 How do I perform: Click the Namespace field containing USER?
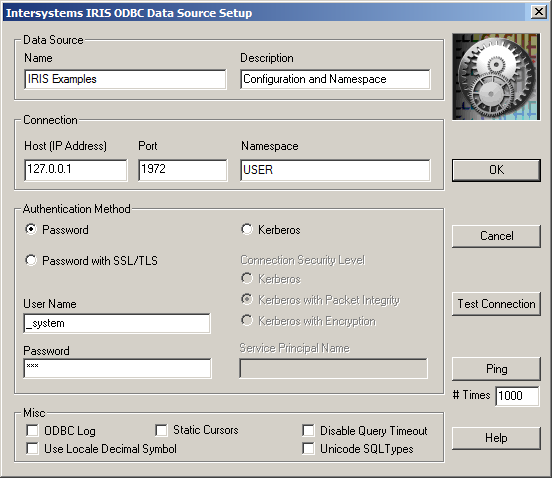tap(335, 170)
